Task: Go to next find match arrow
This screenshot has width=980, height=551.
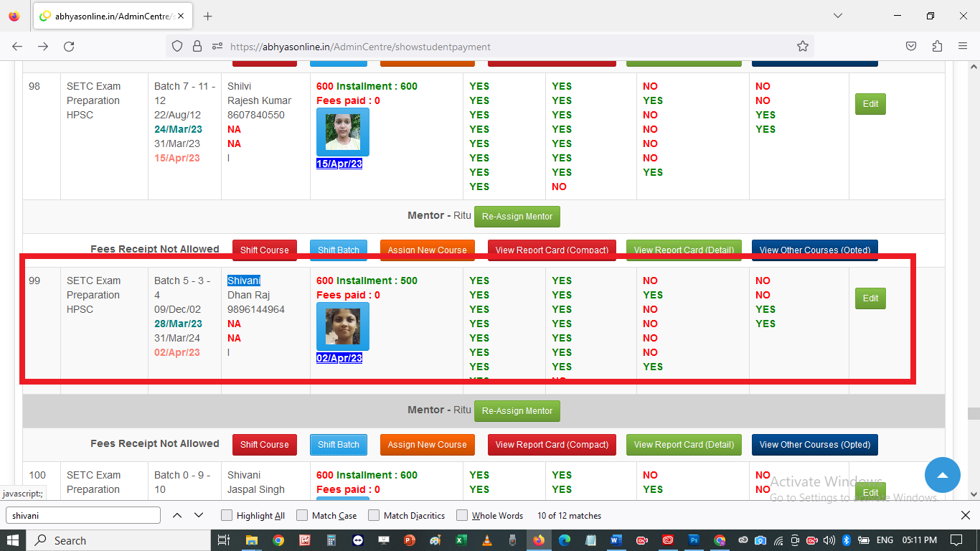Action: click(x=199, y=515)
